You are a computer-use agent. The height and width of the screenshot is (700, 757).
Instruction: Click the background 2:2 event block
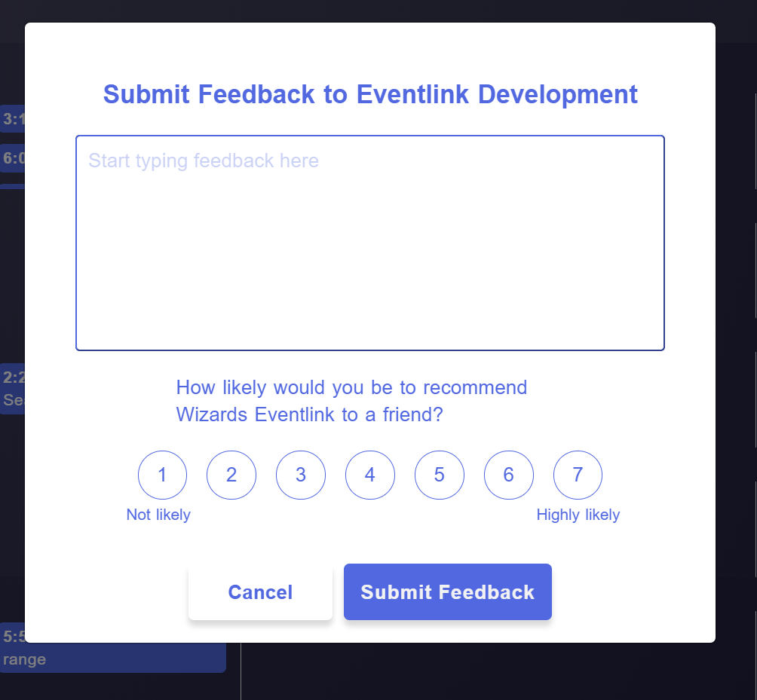(13, 389)
